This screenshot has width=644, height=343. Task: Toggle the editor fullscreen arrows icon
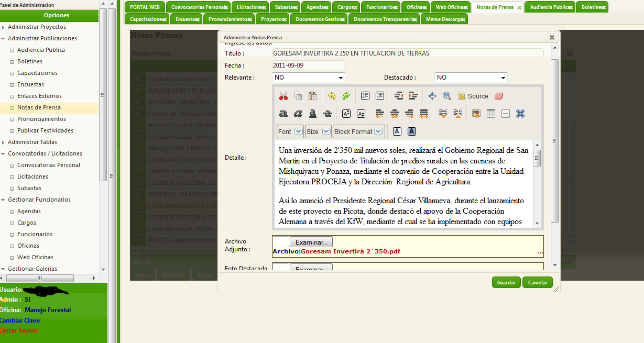pos(432,96)
